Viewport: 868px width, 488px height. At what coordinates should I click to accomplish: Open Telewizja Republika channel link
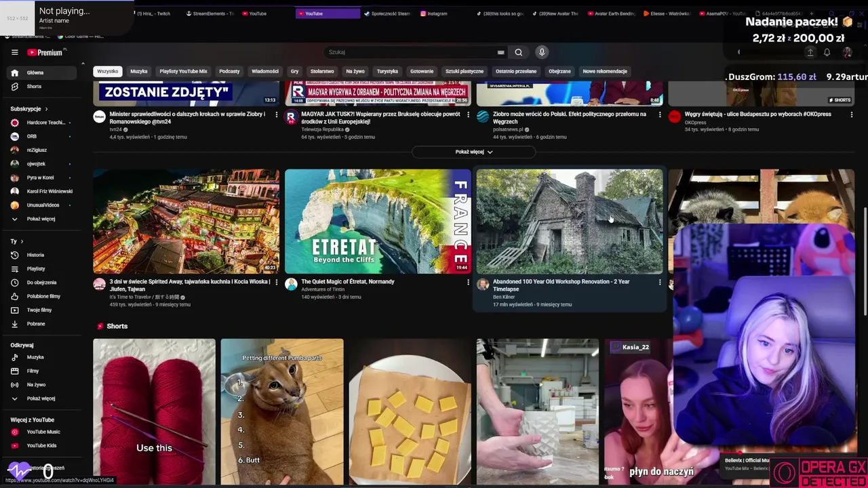pyautogui.click(x=322, y=129)
